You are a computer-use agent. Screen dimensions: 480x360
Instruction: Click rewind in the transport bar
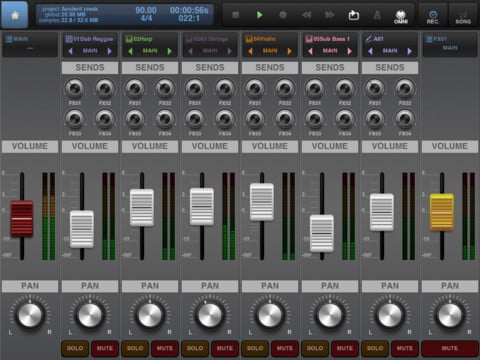306,15
